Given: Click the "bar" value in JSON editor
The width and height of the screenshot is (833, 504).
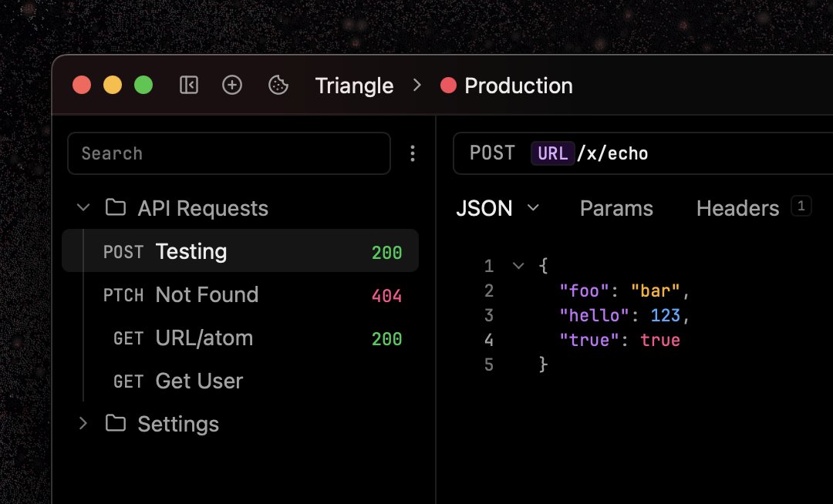Looking at the screenshot, I should point(655,291).
